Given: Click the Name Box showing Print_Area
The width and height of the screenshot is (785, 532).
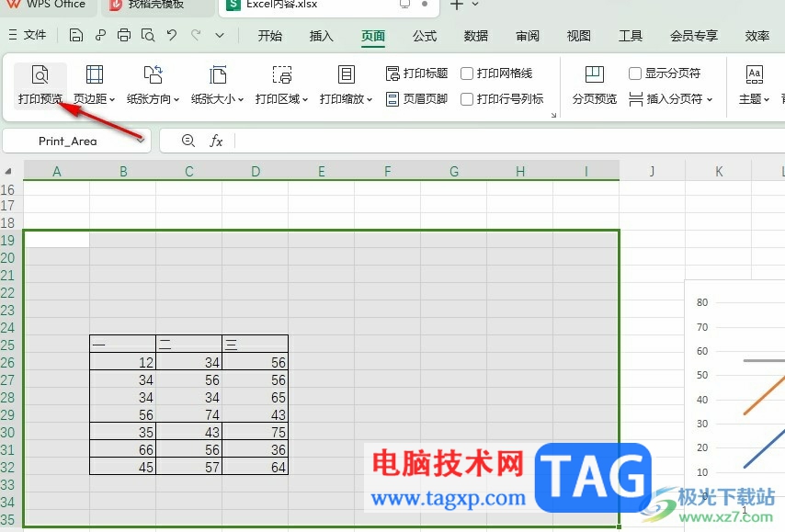Looking at the screenshot, I should (68, 141).
